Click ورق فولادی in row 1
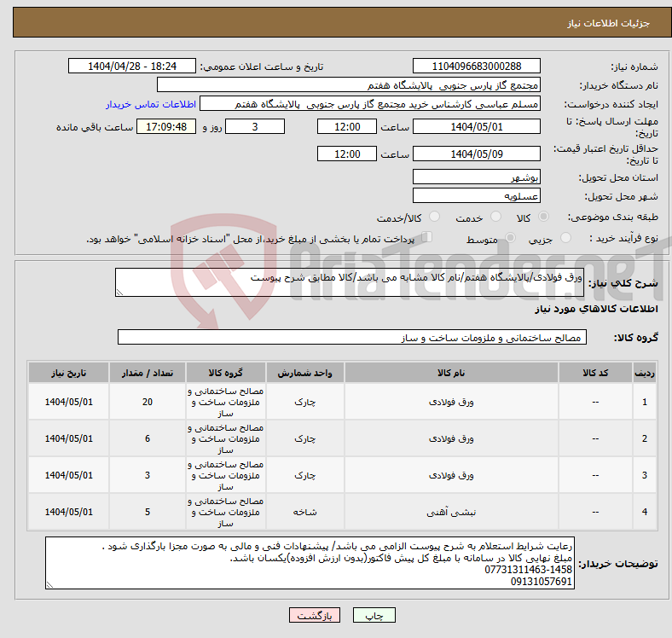 (451, 403)
